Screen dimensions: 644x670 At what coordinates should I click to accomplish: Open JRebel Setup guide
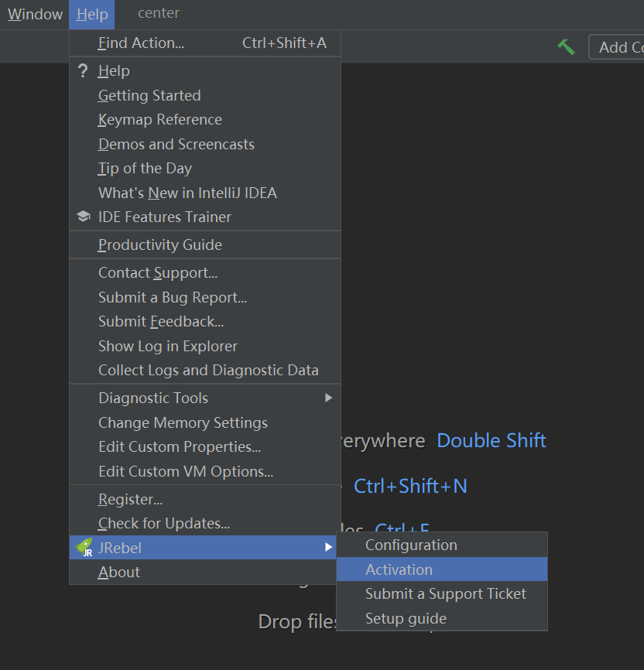[x=442, y=618]
